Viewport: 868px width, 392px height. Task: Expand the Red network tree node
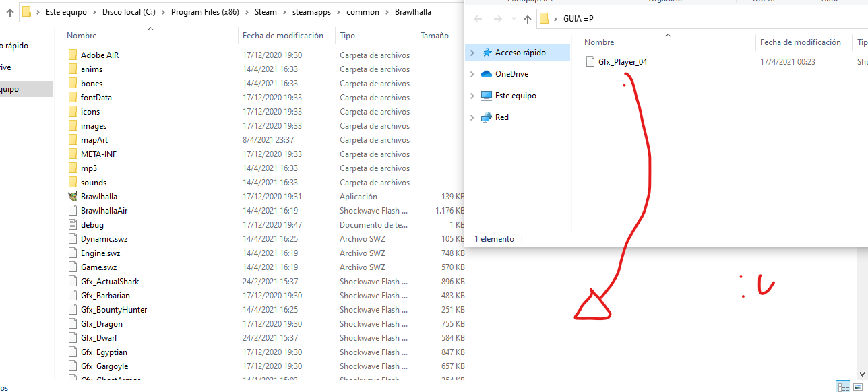coord(472,117)
